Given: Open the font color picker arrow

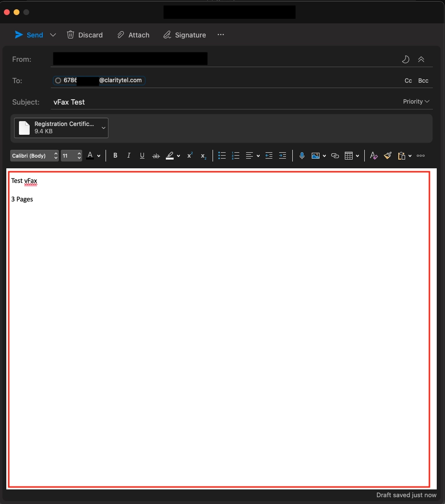Looking at the screenshot, I should click(x=99, y=156).
